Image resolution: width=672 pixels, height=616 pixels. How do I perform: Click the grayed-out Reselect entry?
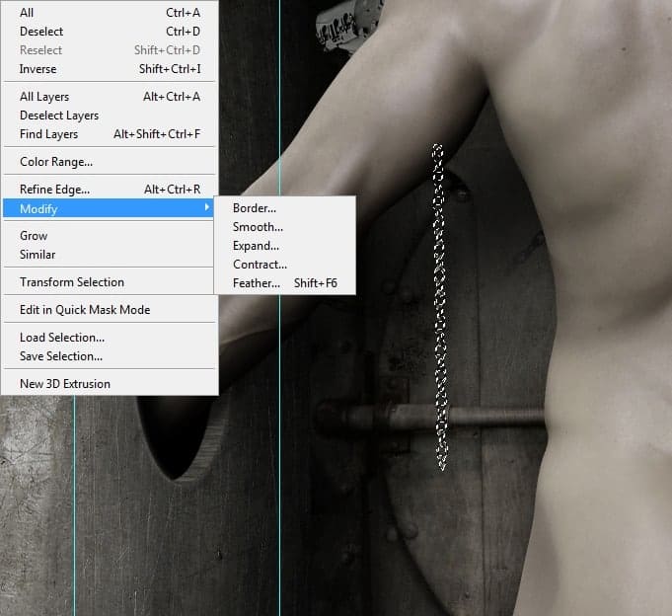pyautogui.click(x=110, y=50)
